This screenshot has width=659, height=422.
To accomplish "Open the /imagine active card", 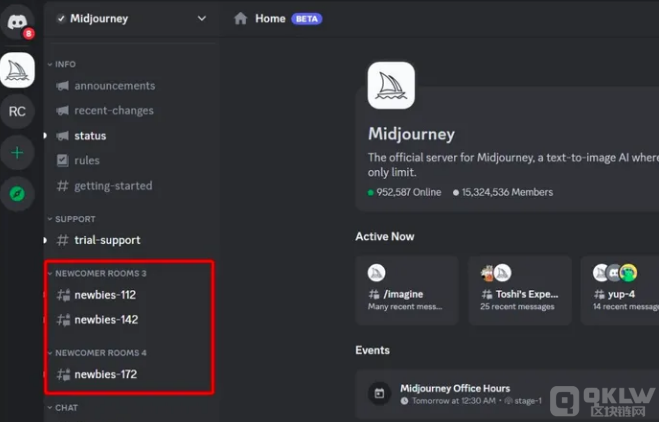I will 407,290.
